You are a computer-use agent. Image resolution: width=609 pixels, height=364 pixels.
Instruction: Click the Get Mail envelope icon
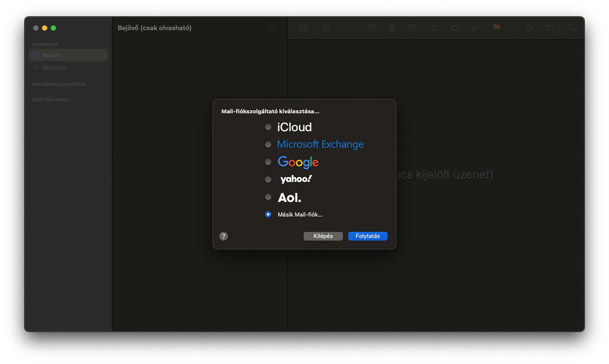pyautogui.click(x=303, y=28)
